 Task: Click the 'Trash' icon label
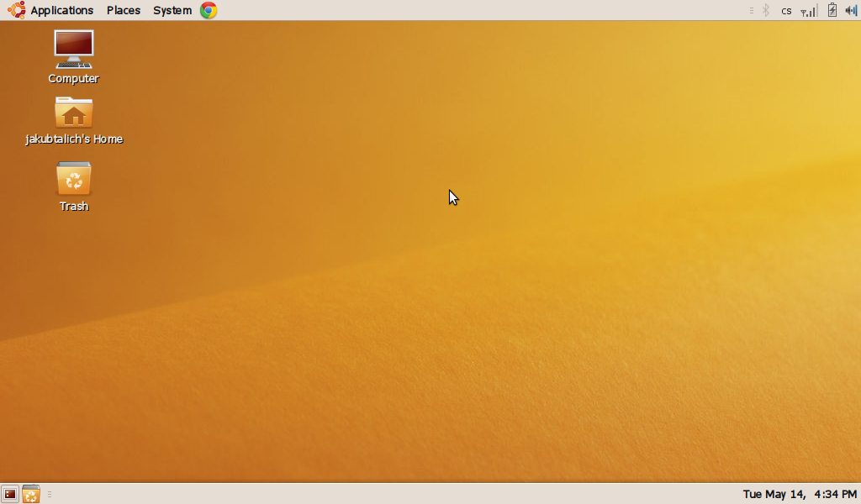pyautogui.click(x=74, y=206)
